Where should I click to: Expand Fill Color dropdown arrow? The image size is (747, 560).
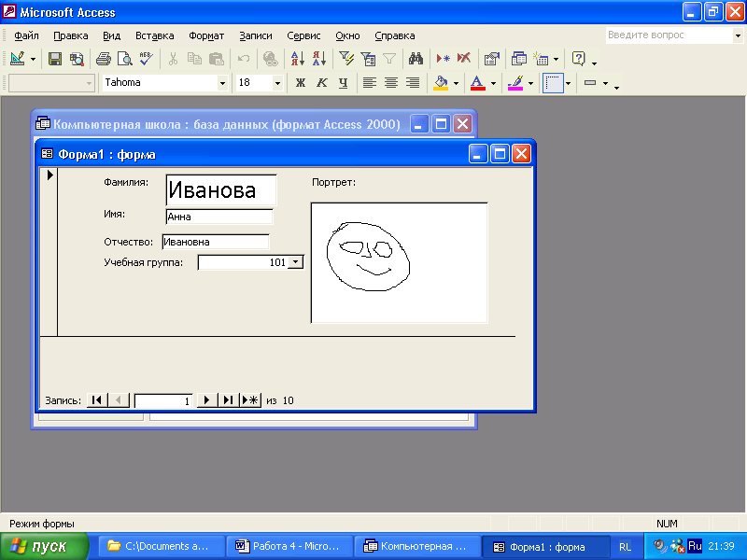456,83
